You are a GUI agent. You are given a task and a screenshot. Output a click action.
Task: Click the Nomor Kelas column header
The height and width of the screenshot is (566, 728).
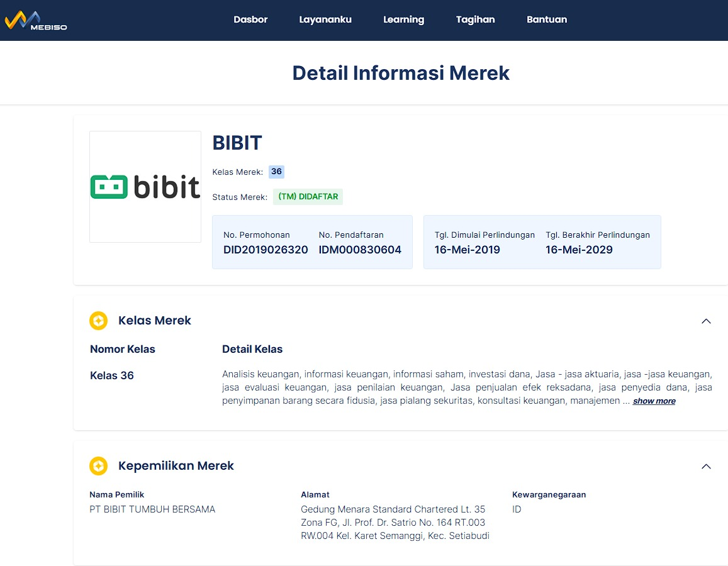123,349
